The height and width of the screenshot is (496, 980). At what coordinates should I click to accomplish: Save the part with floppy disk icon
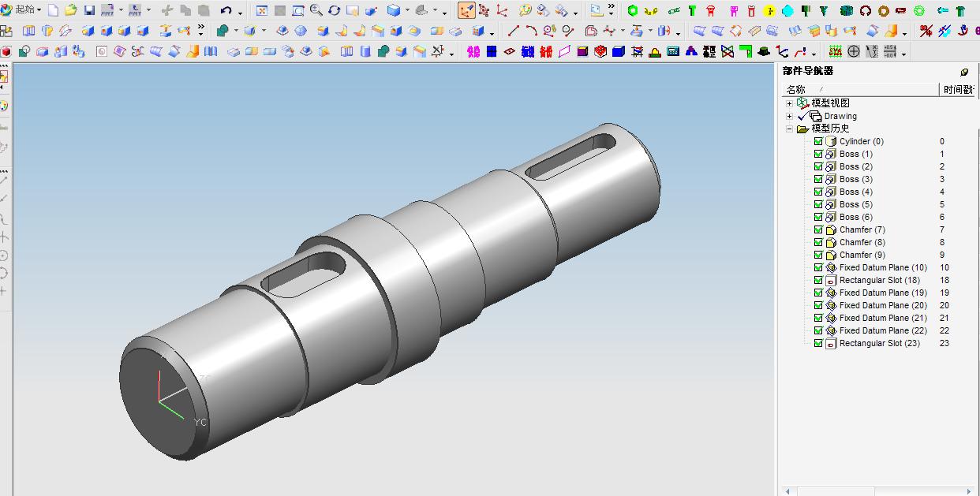tap(89, 10)
